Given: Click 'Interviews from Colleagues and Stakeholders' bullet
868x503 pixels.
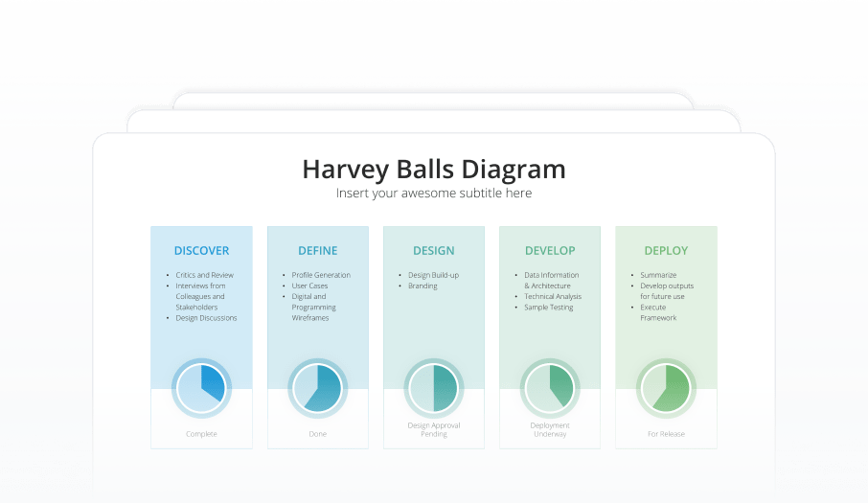Looking at the screenshot, I should coord(200,297).
